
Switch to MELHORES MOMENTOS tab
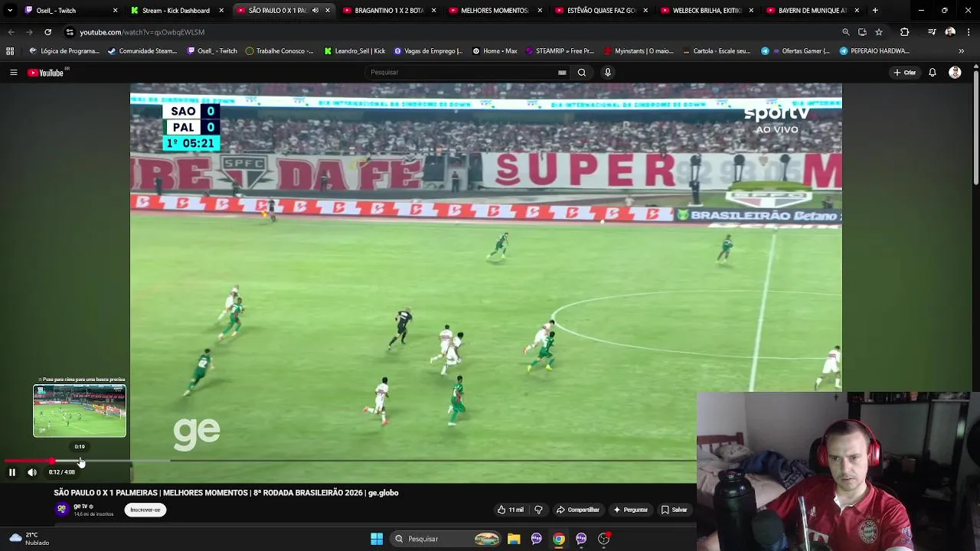click(495, 11)
